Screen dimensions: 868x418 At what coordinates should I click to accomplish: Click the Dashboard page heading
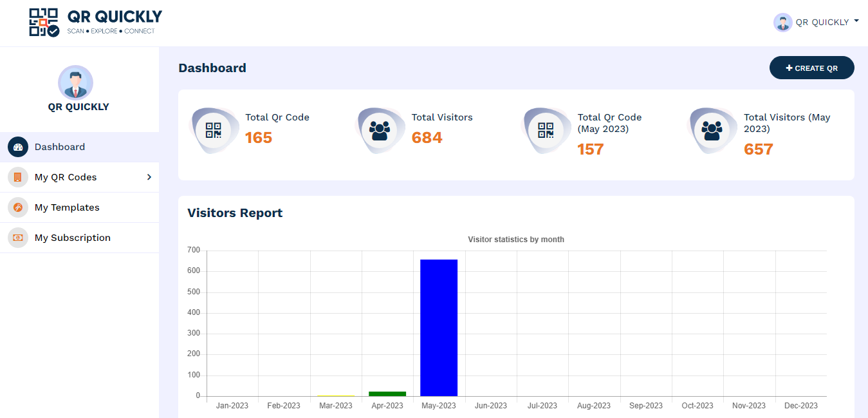[212, 68]
